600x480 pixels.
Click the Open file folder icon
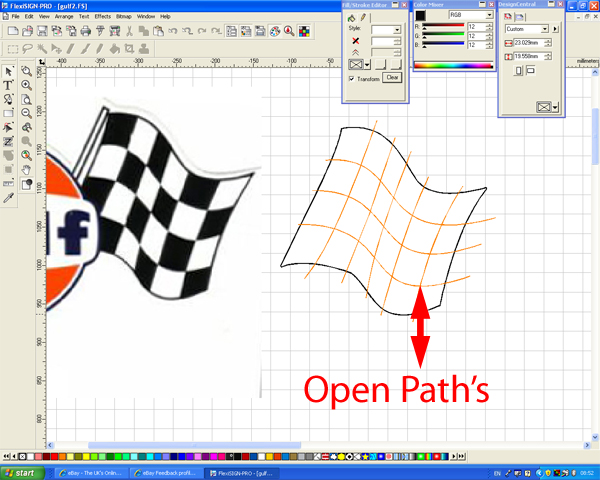[x=28, y=31]
